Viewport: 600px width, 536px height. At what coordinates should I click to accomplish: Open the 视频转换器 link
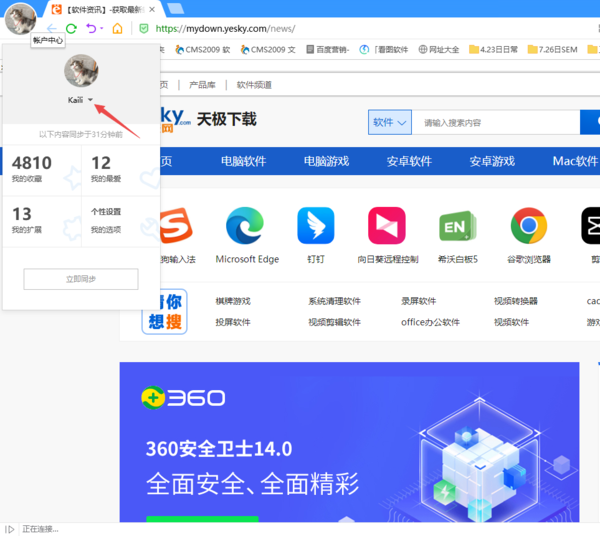point(516,301)
